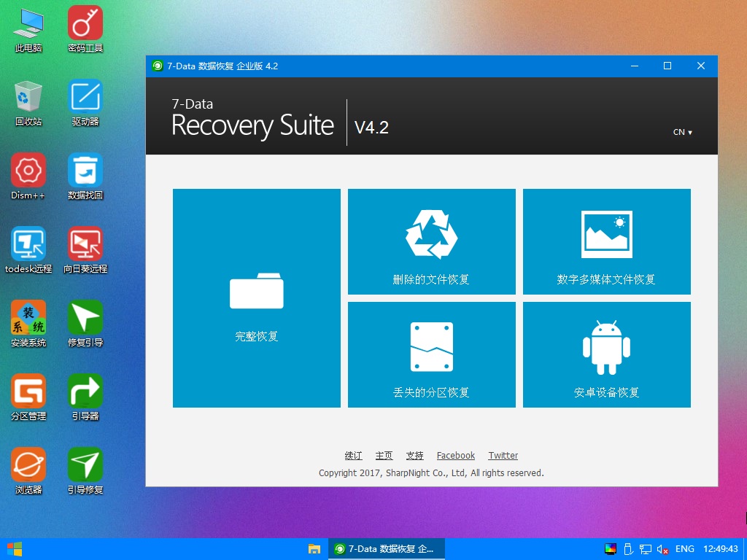Select the 数据找回 desktop icon
Viewport: 747px width, 560px height.
point(85,176)
